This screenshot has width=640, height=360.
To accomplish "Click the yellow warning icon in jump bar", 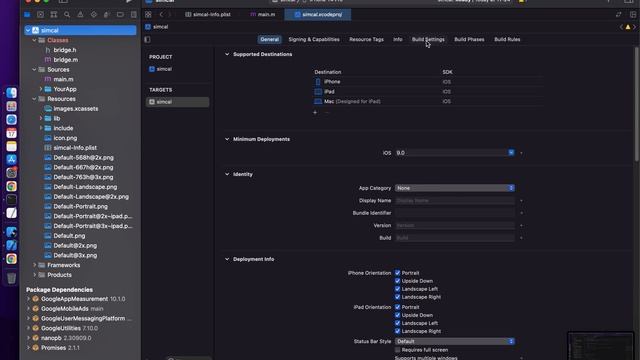I will click(628, 27).
